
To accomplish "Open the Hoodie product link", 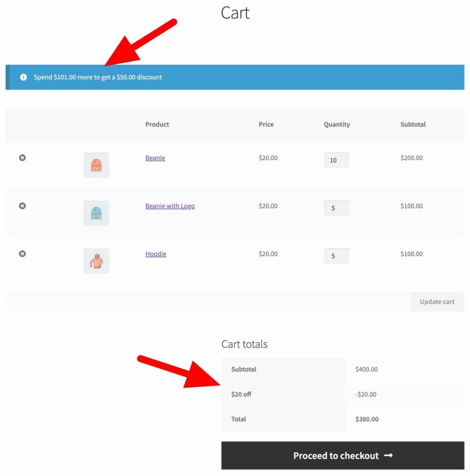I will tap(156, 254).
